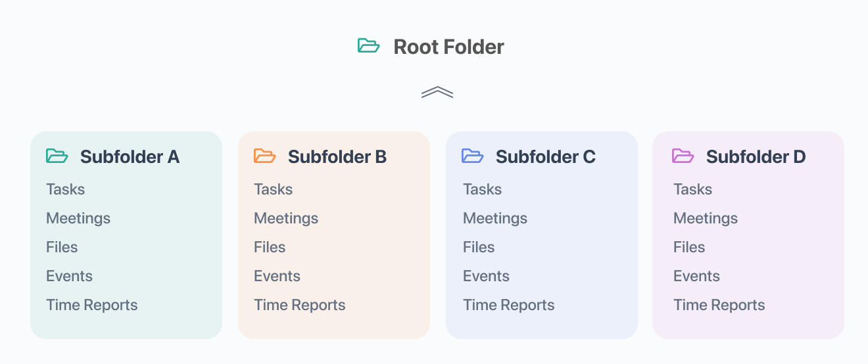Click the blue Subfolder C folder icon

point(473,156)
